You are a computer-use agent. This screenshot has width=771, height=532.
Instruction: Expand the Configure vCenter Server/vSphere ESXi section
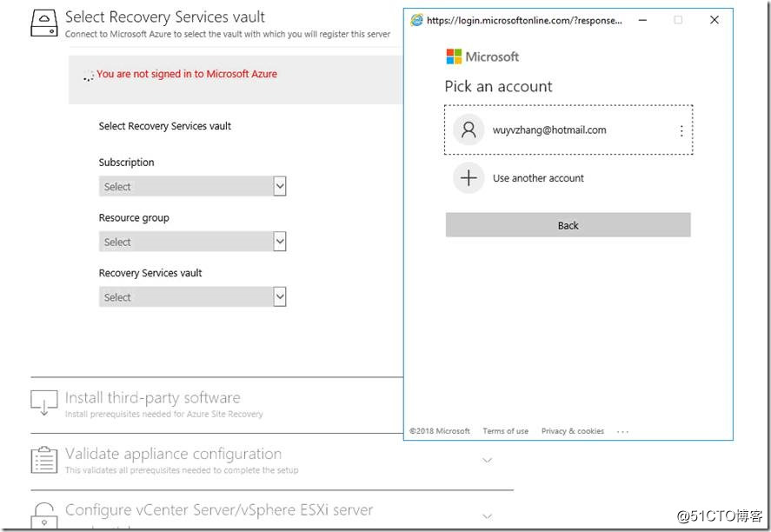point(488,515)
